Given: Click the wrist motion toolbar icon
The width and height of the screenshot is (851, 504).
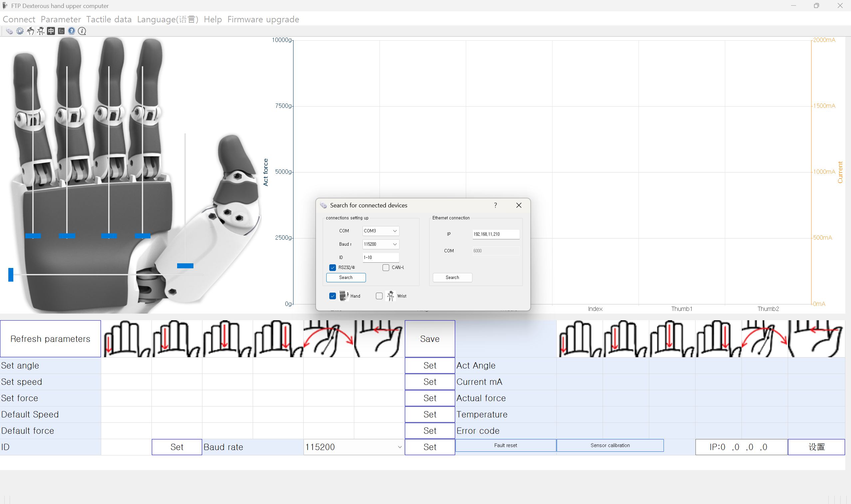Looking at the screenshot, I should pyautogui.click(x=41, y=31).
